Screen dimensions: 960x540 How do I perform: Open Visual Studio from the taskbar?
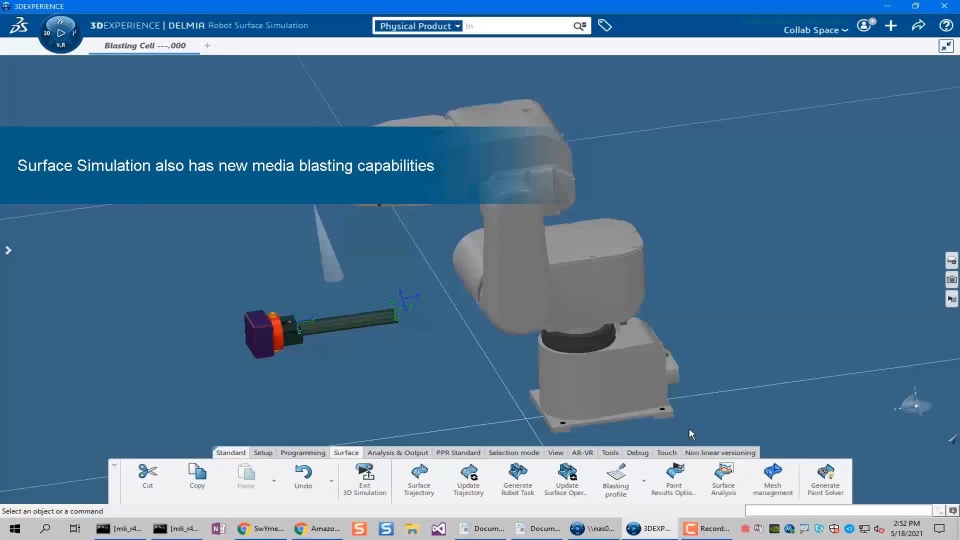[x=438, y=528]
